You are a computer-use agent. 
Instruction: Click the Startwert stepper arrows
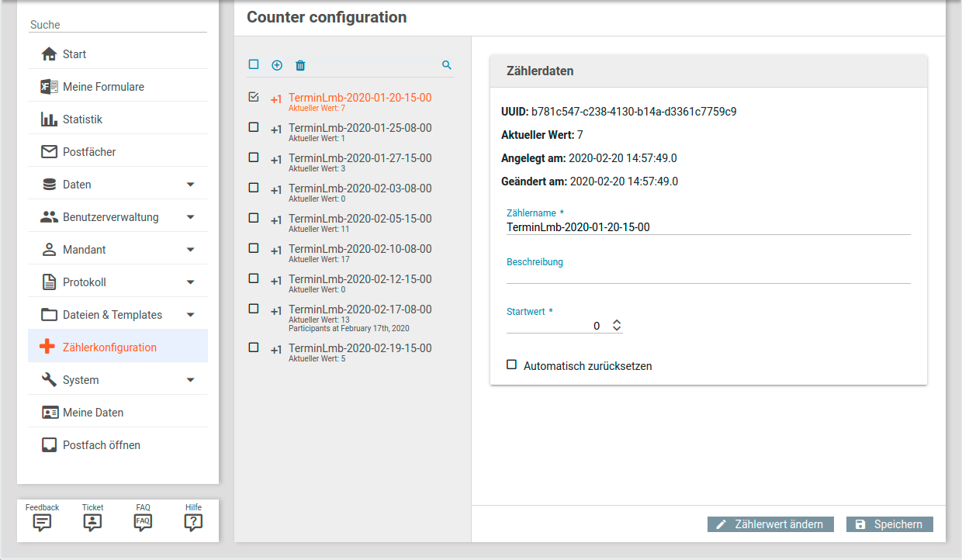pyautogui.click(x=617, y=326)
